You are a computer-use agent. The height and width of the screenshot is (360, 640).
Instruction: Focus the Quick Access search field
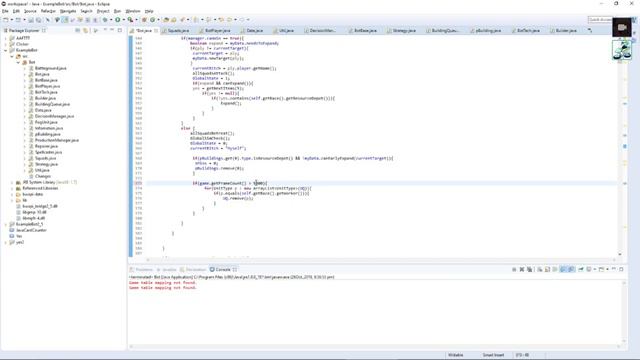(x=600, y=20)
